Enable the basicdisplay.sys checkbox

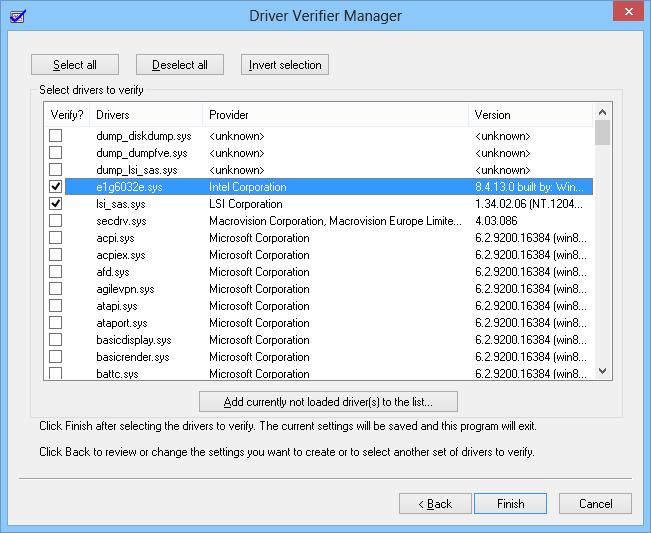point(56,340)
